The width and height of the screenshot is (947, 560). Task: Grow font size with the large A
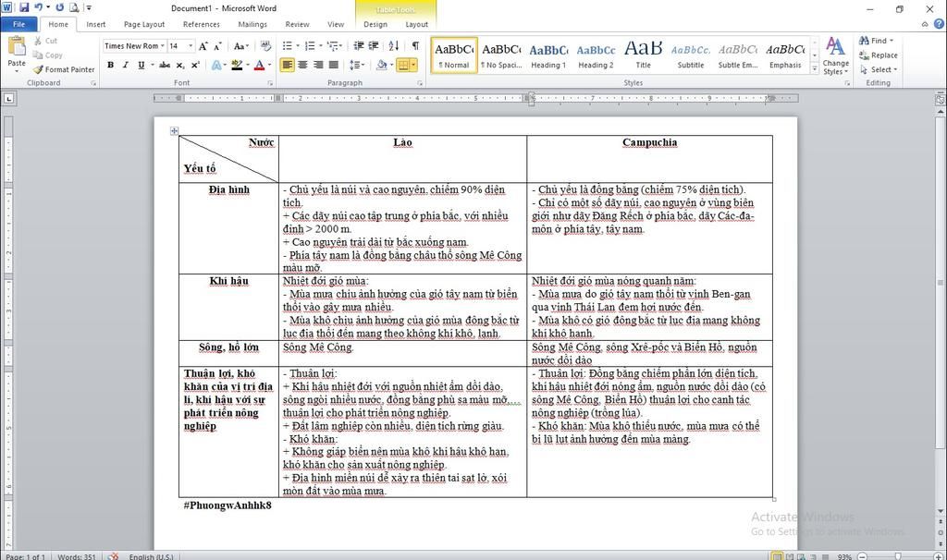pyautogui.click(x=203, y=46)
